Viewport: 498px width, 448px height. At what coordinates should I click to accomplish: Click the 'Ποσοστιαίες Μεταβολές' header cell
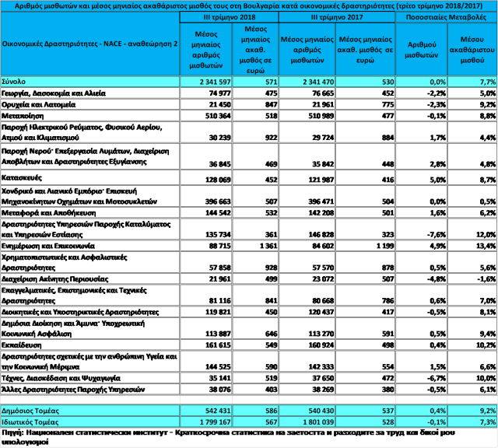(x=446, y=16)
